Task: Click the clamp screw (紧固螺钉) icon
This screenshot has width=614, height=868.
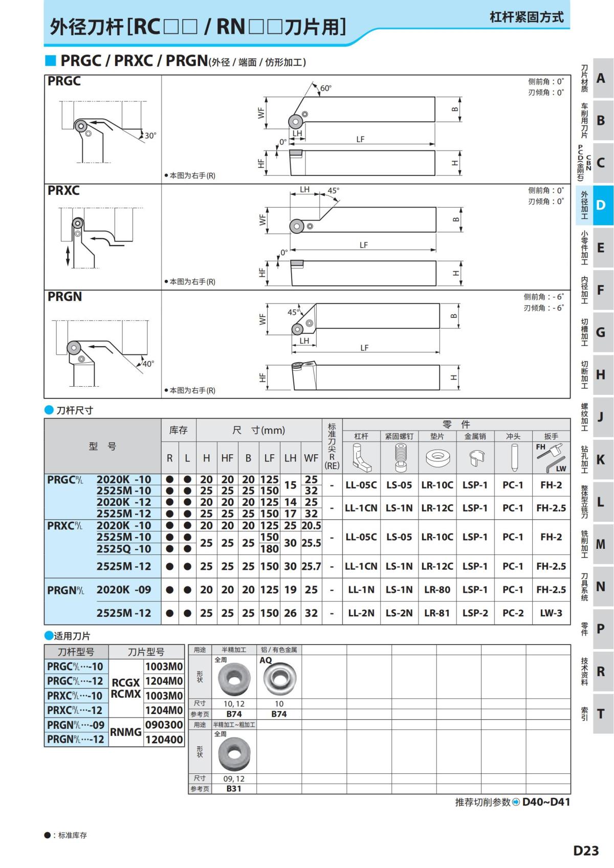Action: pos(399,457)
